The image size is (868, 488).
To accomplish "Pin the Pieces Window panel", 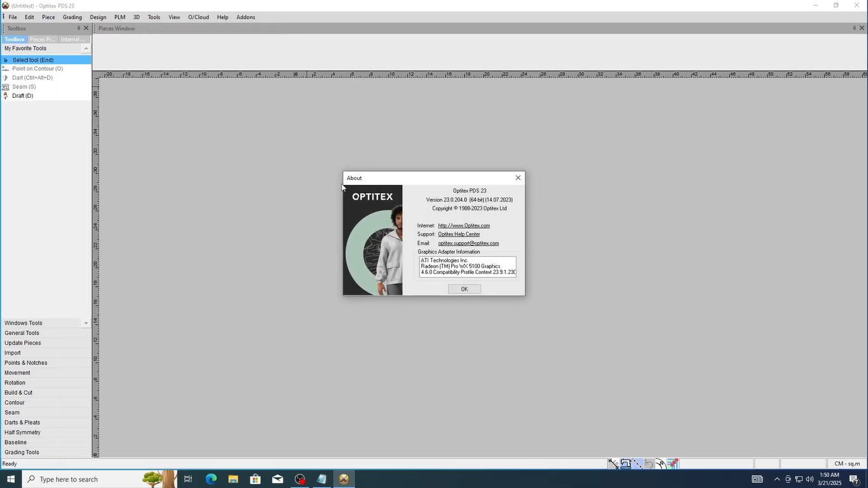I will [854, 28].
